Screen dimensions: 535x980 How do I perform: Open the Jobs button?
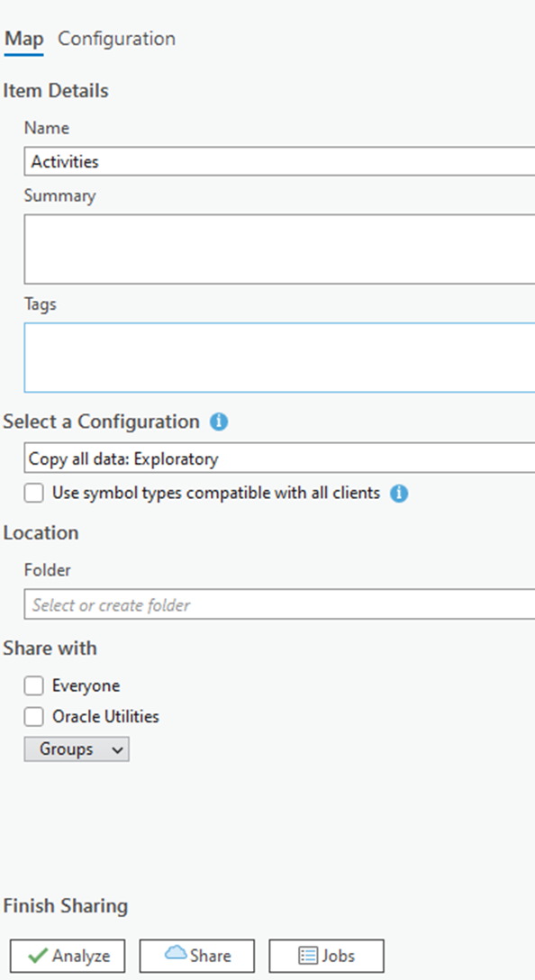pos(326,957)
